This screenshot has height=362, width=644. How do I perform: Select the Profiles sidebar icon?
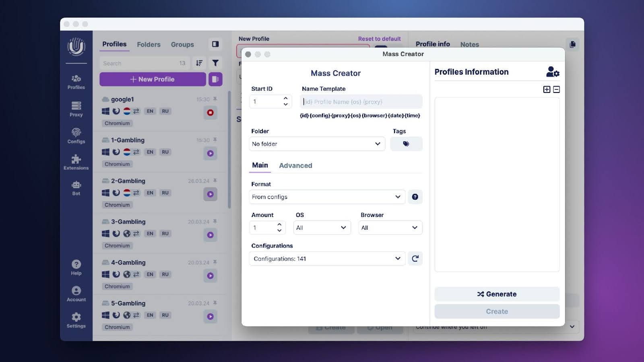[x=76, y=81]
